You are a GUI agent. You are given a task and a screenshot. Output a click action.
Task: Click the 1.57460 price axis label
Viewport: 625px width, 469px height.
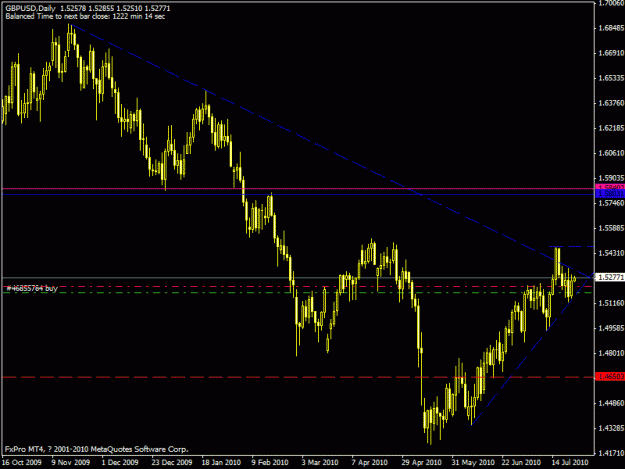click(x=611, y=203)
